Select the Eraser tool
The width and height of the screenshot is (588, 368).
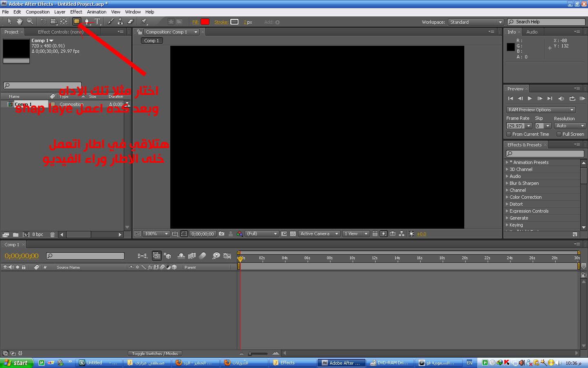(x=131, y=21)
